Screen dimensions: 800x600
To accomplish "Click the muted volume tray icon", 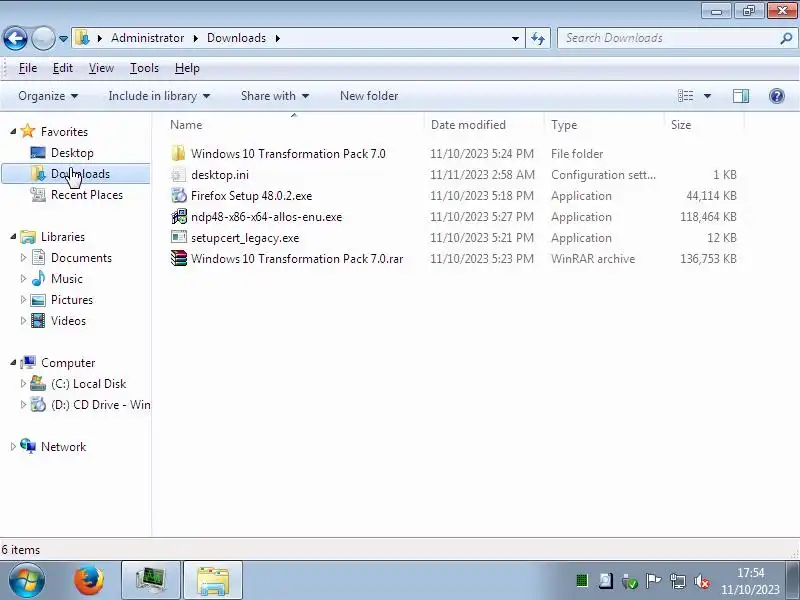I will 702,581.
